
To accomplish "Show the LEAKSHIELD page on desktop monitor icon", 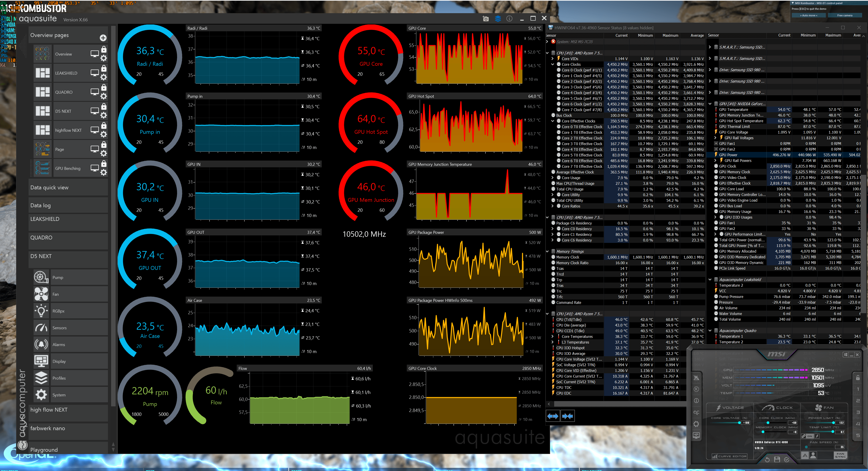I will point(95,73).
